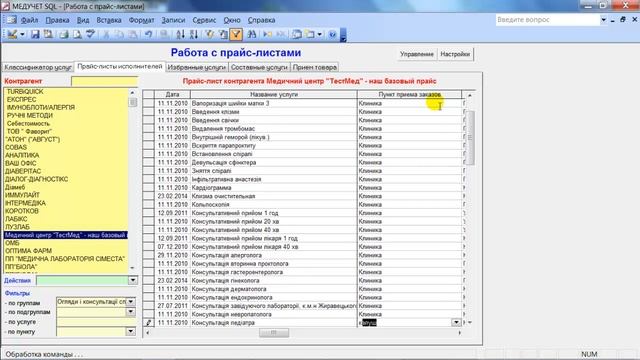Open the Файл menu
The height and width of the screenshot is (360, 640).
pos(29,20)
